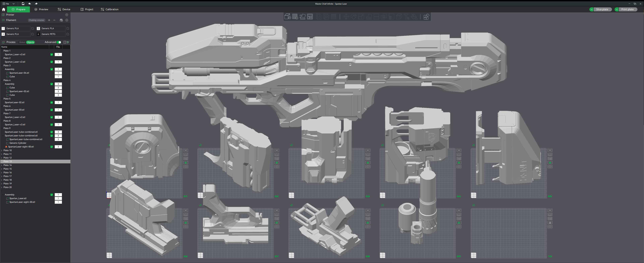The height and width of the screenshot is (263, 644).
Task: Click plate 02 auto-orient icon
Action: [x=277, y=154]
